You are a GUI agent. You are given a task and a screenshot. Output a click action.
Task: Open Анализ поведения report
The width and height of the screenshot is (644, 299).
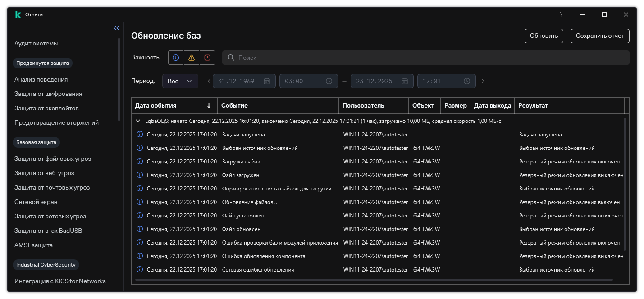coord(41,80)
